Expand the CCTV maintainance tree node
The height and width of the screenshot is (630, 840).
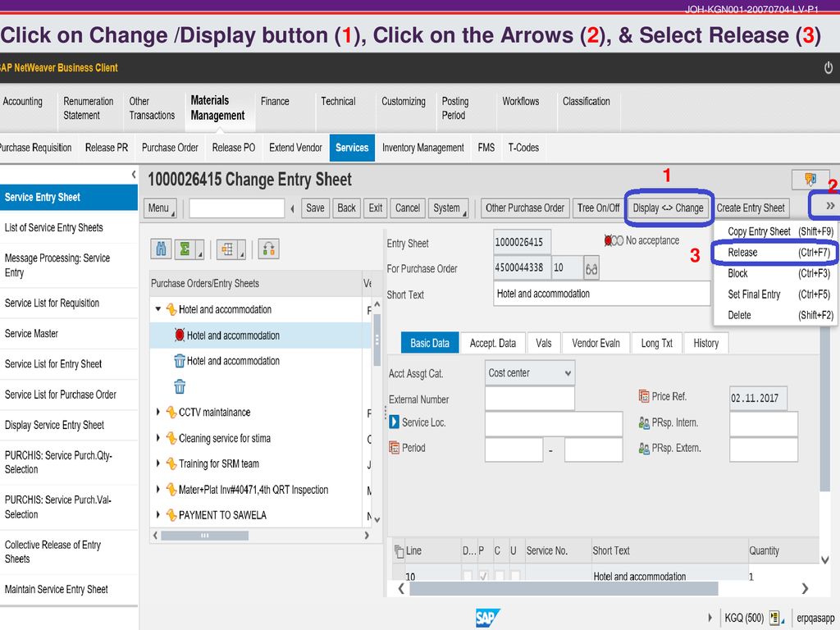tap(158, 412)
